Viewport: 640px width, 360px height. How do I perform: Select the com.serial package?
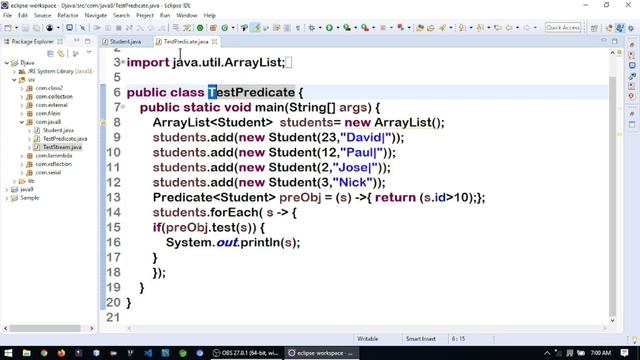[48, 173]
